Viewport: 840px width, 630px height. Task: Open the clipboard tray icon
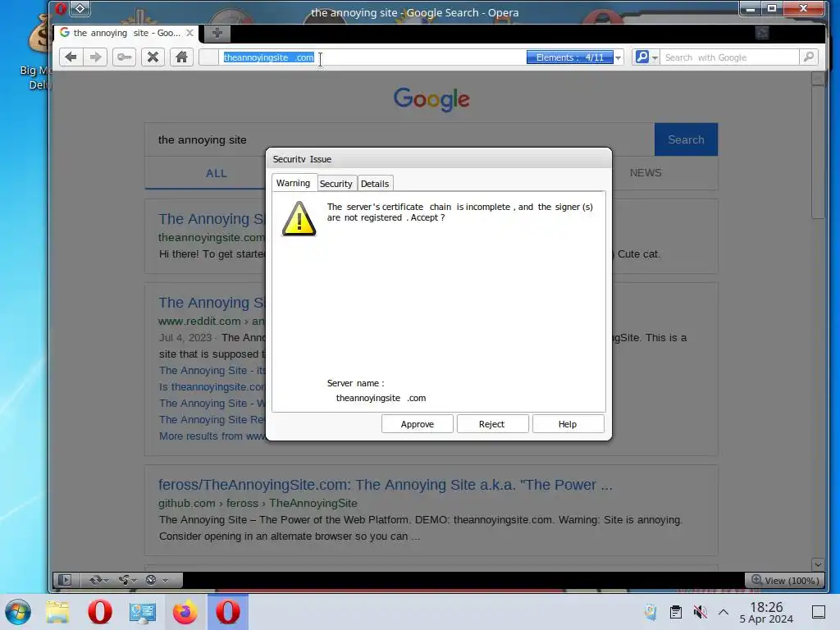(676, 612)
